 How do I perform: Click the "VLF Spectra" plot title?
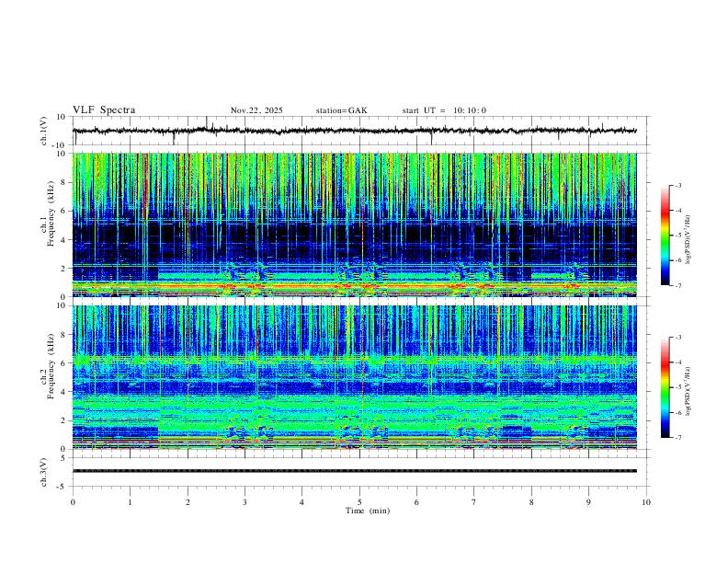click(x=104, y=110)
